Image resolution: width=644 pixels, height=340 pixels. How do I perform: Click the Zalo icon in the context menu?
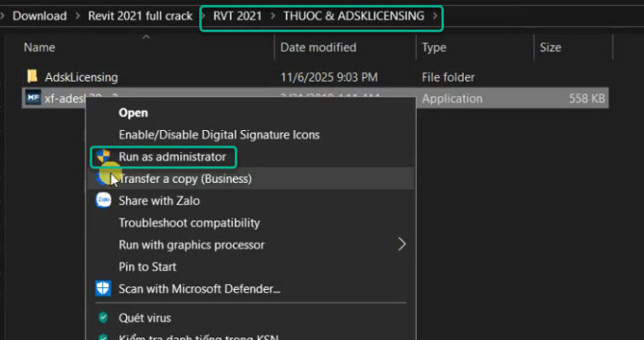point(104,201)
